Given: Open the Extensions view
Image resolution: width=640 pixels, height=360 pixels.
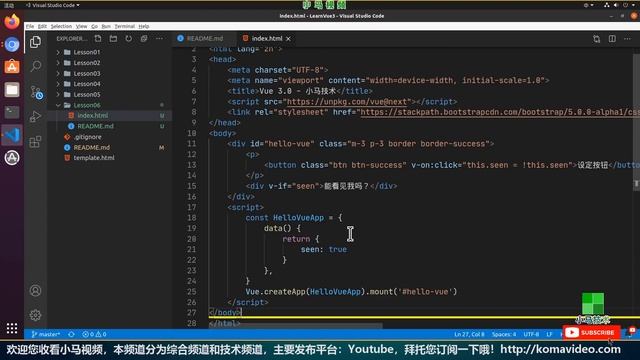Looking at the screenshot, I should point(36,142).
